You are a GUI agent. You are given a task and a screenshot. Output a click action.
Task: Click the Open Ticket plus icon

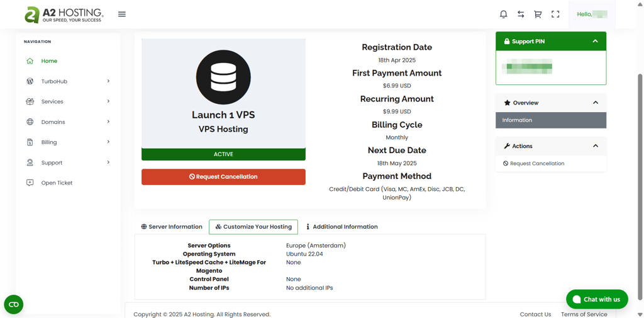pyautogui.click(x=30, y=183)
